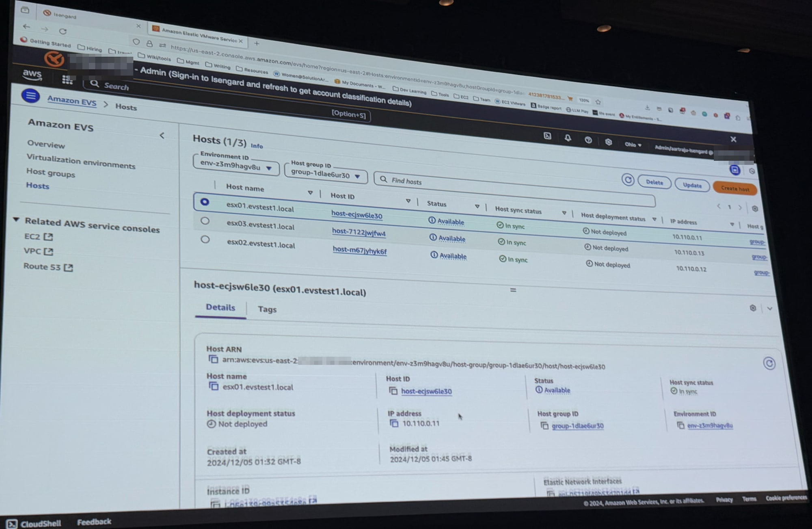This screenshot has width=812, height=529.
Task: Open the AWS services grid menu
Action: [67, 80]
